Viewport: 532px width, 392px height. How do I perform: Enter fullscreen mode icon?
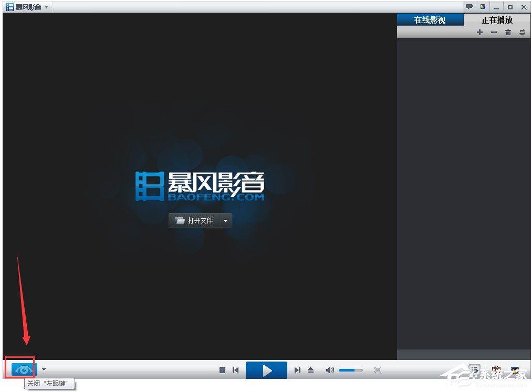click(x=378, y=370)
